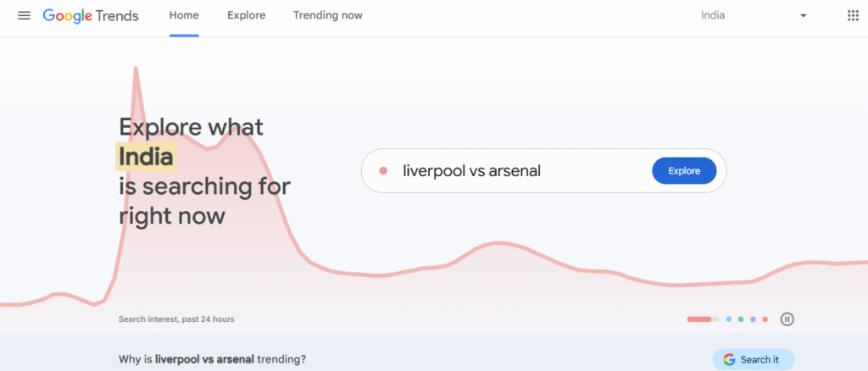Click the Search it button
Screen dimensions: 868x371
click(753, 359)
